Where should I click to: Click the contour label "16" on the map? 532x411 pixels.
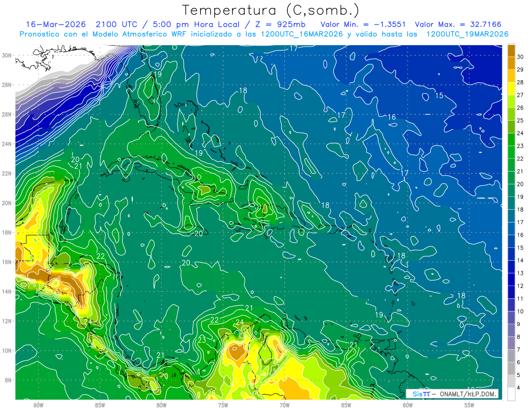tap(392, 117)
